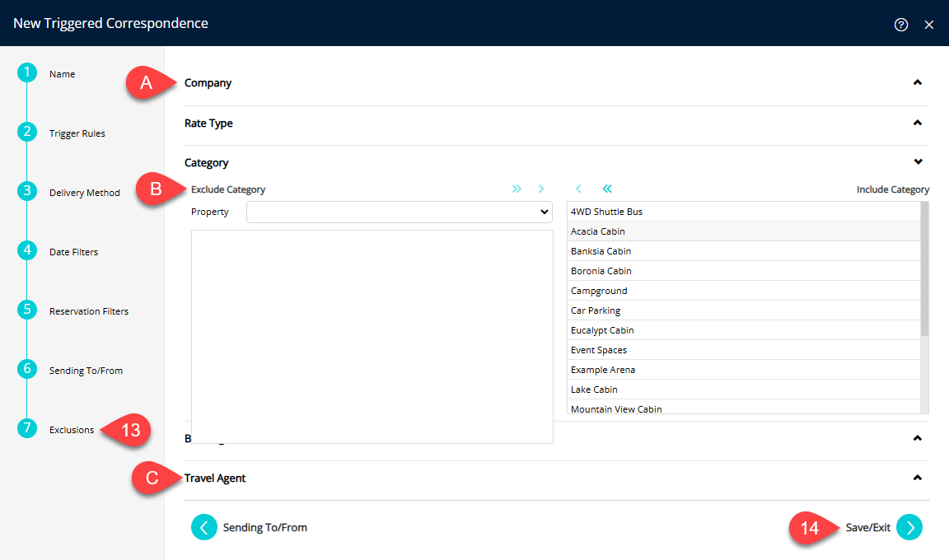The width and height of the screenshot is (949, 560).
Task: Click the Sending To/From back link text
Action: pos(265,528)
